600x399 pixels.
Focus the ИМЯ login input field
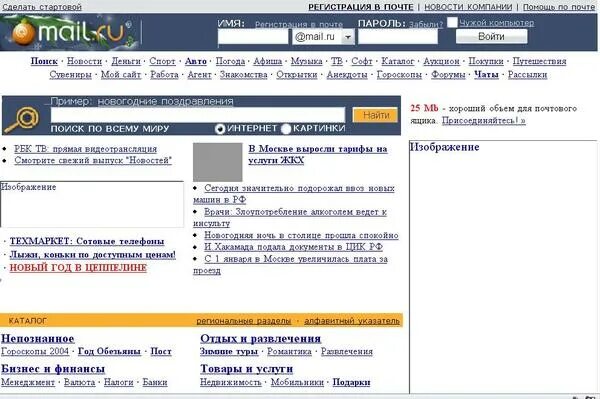pyautogui.click(x=253, y=37)
